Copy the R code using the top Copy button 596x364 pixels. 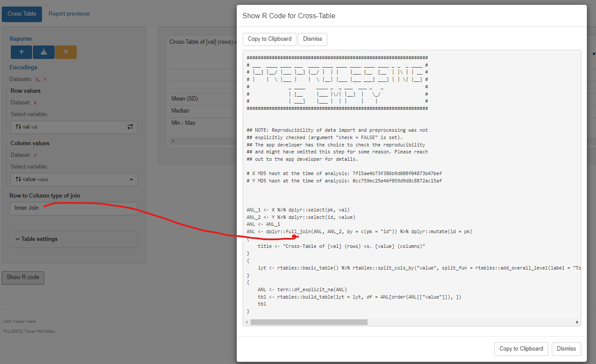(x=269, y=39)
